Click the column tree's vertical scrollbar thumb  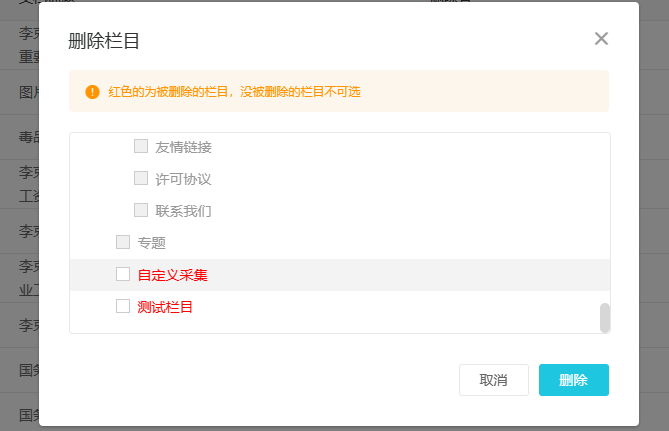pos(604,317)
